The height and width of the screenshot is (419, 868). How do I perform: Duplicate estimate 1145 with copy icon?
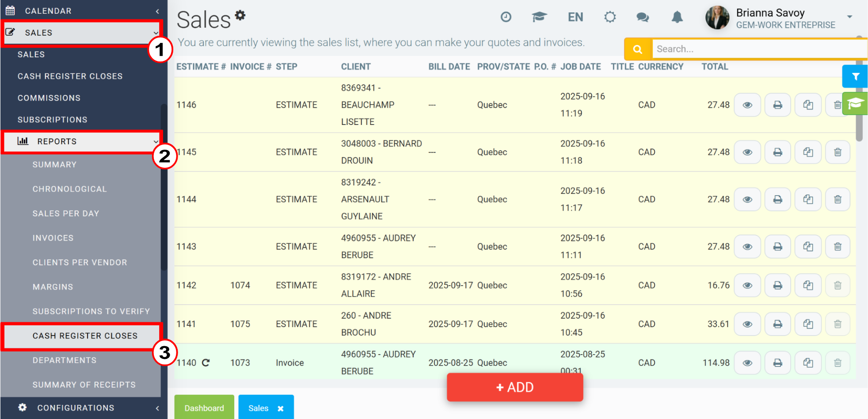pyautogui.click(x=808, y=152)
